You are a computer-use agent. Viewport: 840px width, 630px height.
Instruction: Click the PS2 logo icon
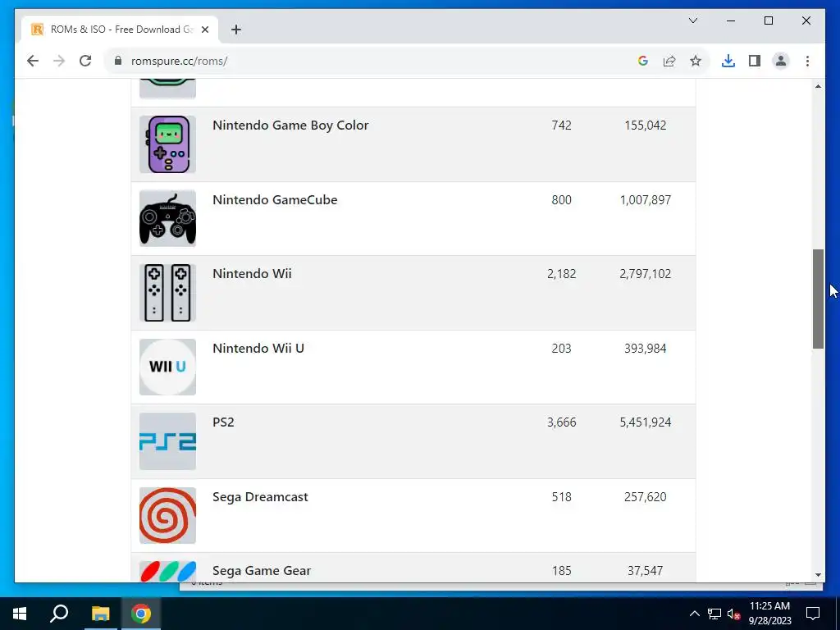coord(167,441)
